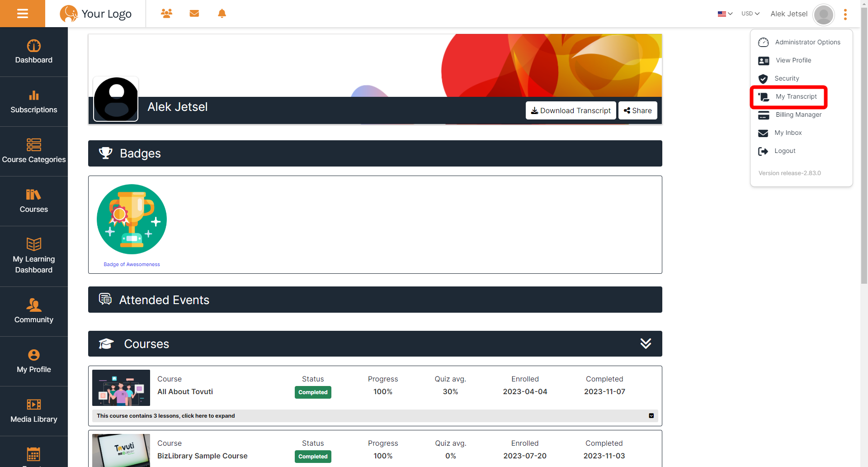Open the notifications bell icon

(x=222, y=14)
